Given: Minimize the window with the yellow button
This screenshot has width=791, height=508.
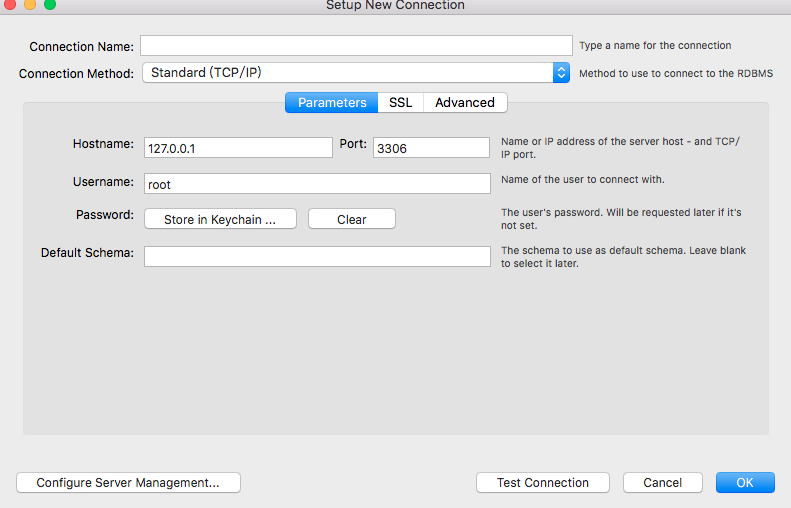Looking at the screenshot, I should coord(30,4).
